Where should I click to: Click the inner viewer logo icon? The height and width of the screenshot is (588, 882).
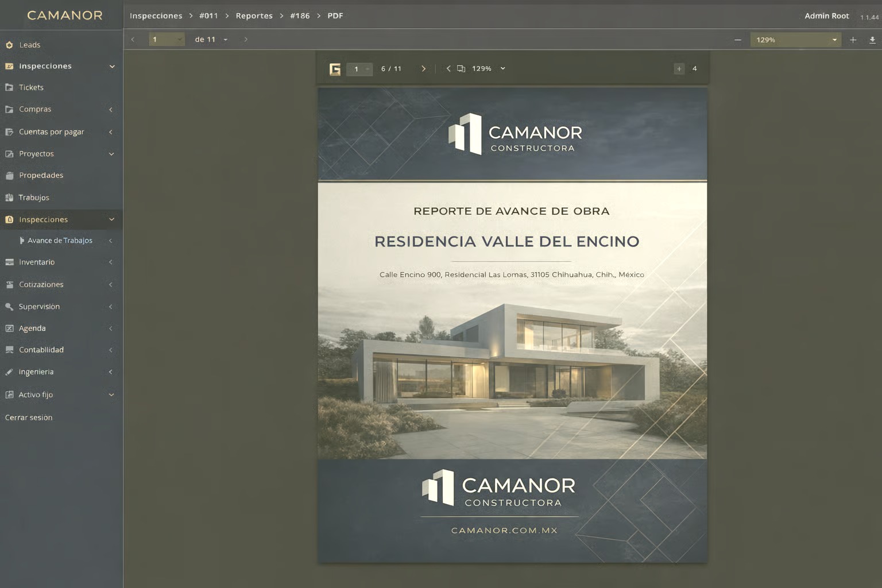pyautogui.click(x=335, y=69)
